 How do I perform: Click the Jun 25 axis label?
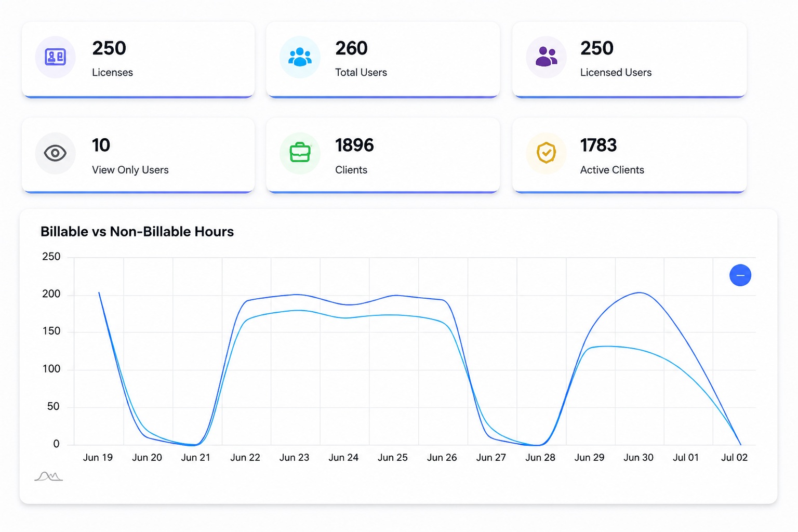[x=393, y=458]
